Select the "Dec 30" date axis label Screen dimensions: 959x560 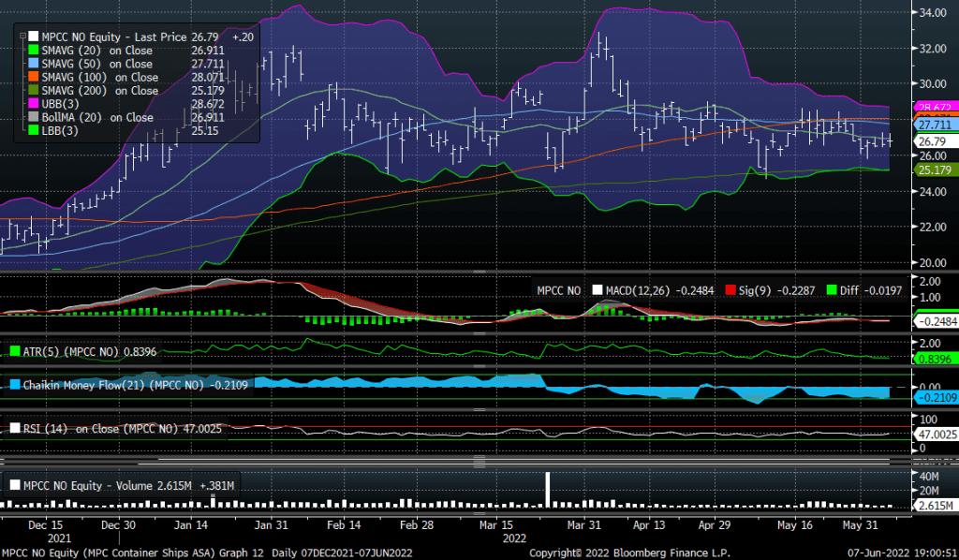pyautogui.click(x=119, y=524)
